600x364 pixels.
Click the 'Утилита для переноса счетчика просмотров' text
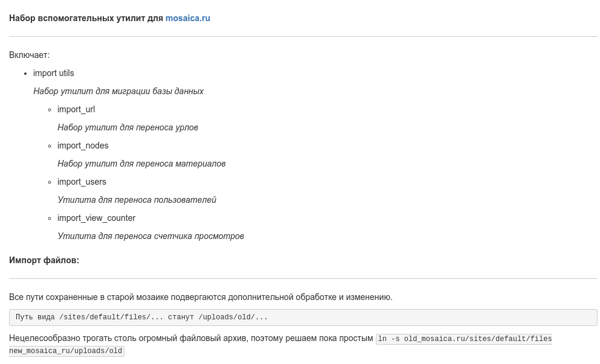click(x=150, y=236)
